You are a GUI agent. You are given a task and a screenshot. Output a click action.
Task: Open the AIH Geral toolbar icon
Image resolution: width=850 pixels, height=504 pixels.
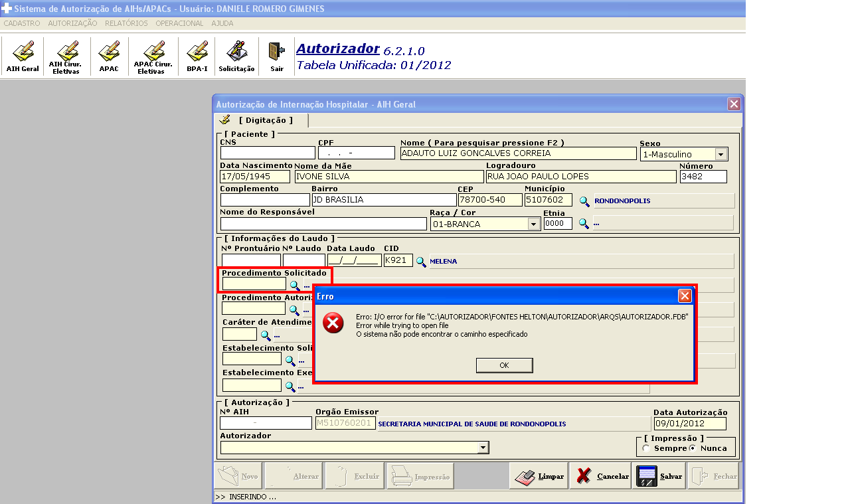[x=23, y=56]
